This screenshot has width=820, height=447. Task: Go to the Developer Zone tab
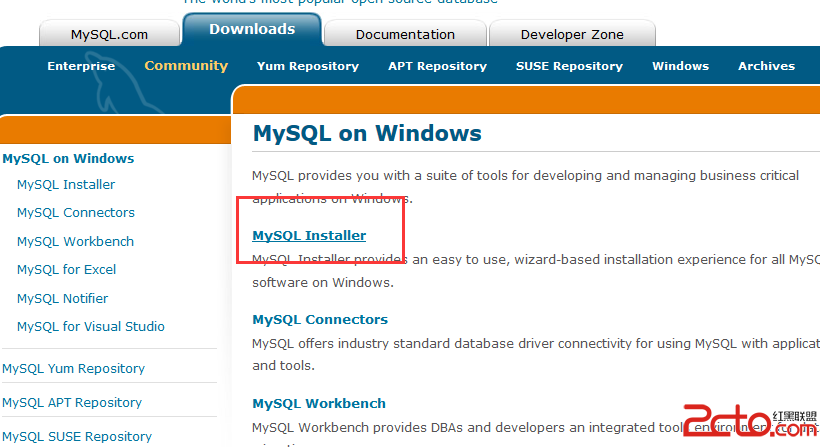pos(572,35)
